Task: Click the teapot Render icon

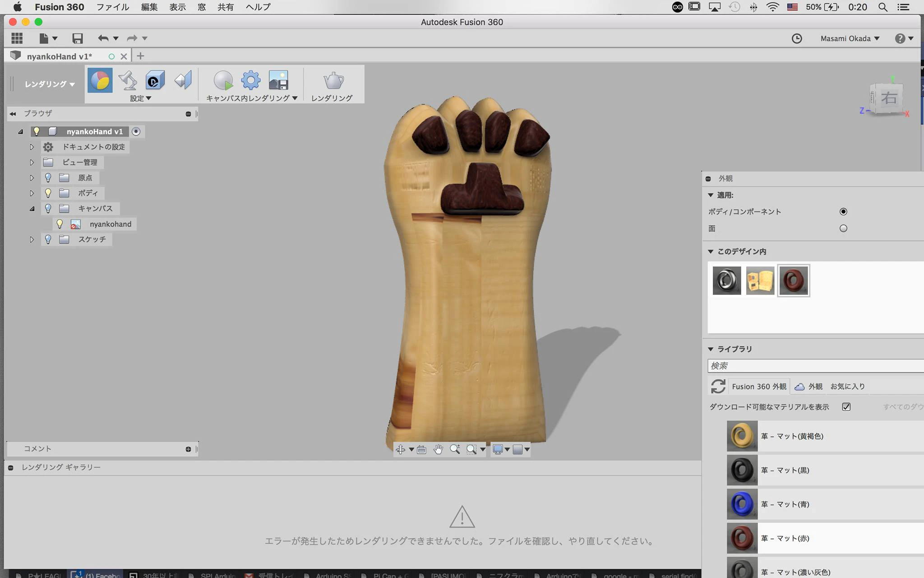Action: pos(333,80)
